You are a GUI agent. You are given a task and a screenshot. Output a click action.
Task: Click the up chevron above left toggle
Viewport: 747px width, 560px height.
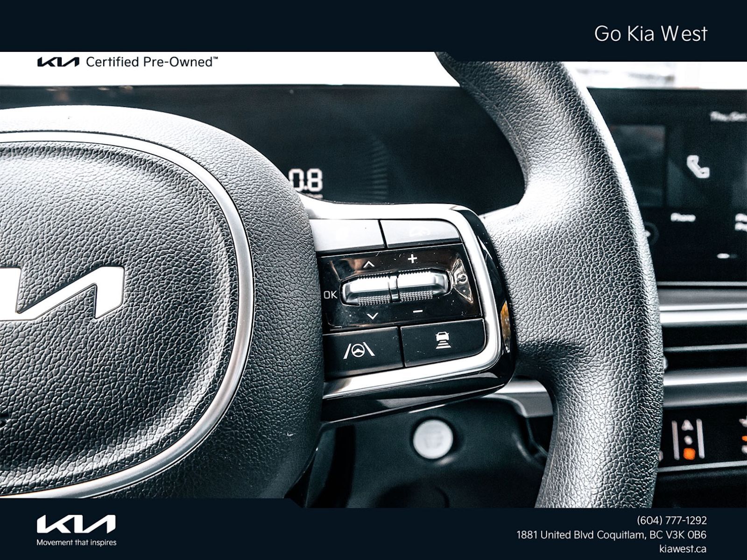click(x=369, y=265)
